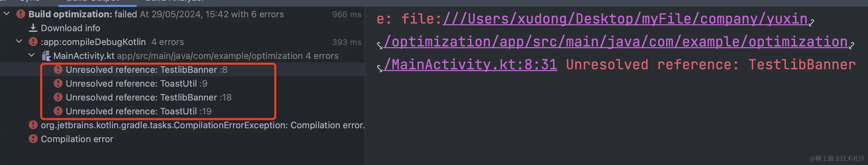This screenshot has height=165, width=868.
Task: Click the :app:compileDebugKotlin error icon
Action: click(33, 42)
